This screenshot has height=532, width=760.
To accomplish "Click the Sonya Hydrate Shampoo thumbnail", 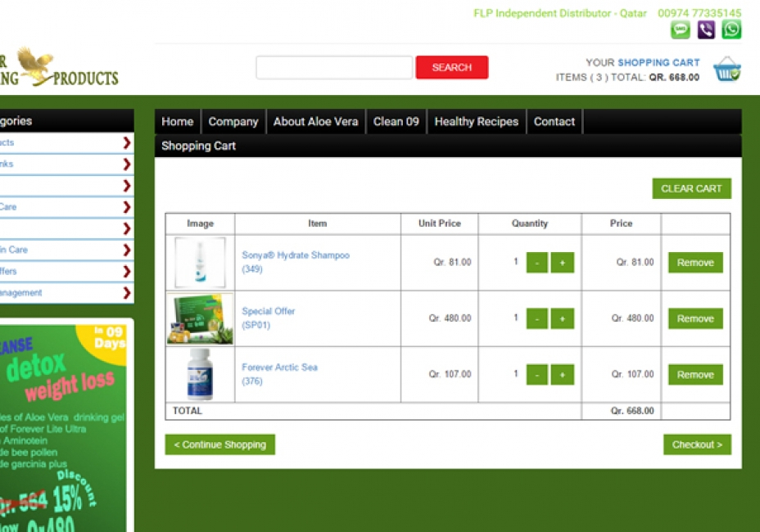I will [x=200, y=262].
